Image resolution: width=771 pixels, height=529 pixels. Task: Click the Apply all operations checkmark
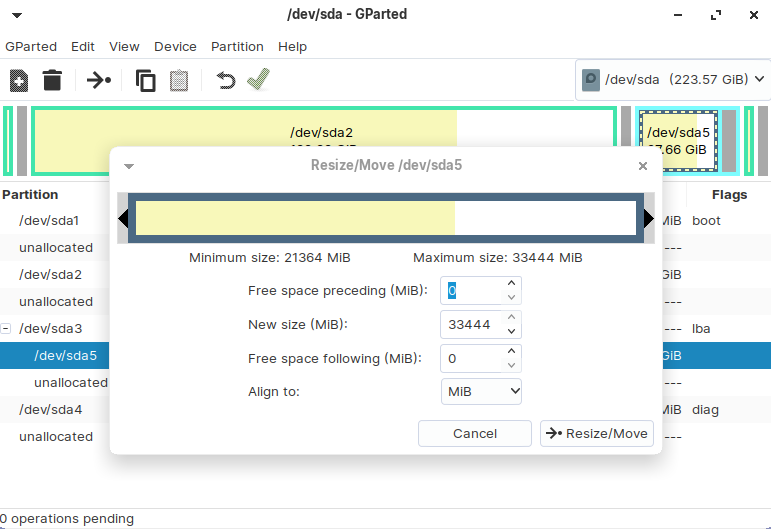coord(259,79)
